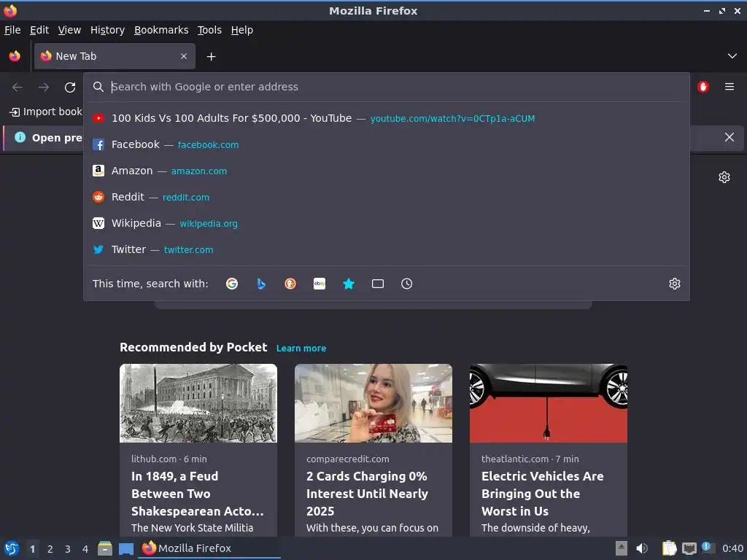Open the Bookmarks menu
Screen dimensions: 747x560
(x=161, y=30)
